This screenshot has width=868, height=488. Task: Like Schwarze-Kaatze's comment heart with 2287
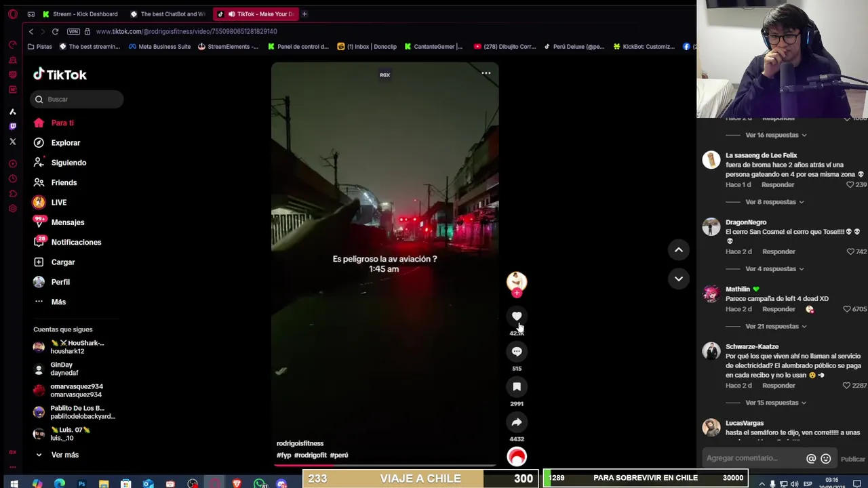[846, 386]
